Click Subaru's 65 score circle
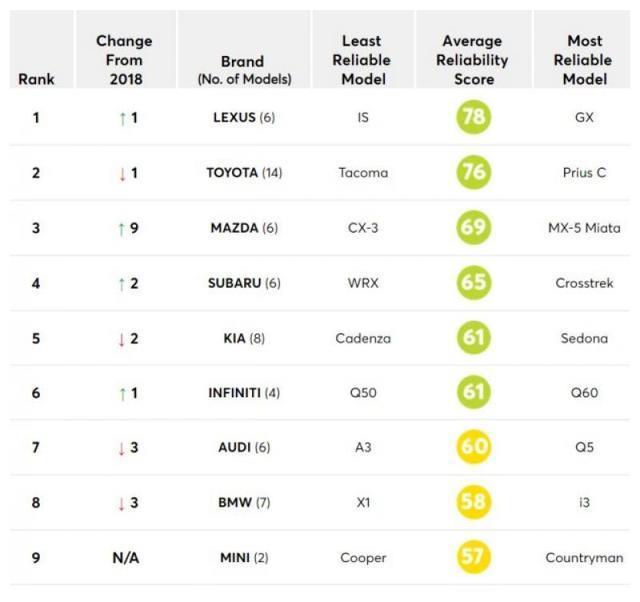This screenshot has width=640, height=602. coord(473,283)
